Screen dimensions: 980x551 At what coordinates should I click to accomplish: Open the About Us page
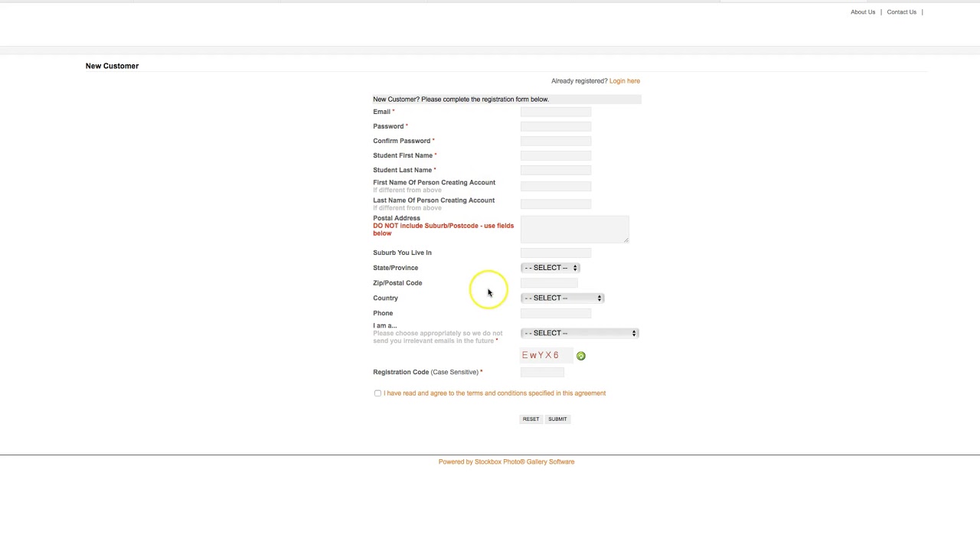[x=863, y=12]
